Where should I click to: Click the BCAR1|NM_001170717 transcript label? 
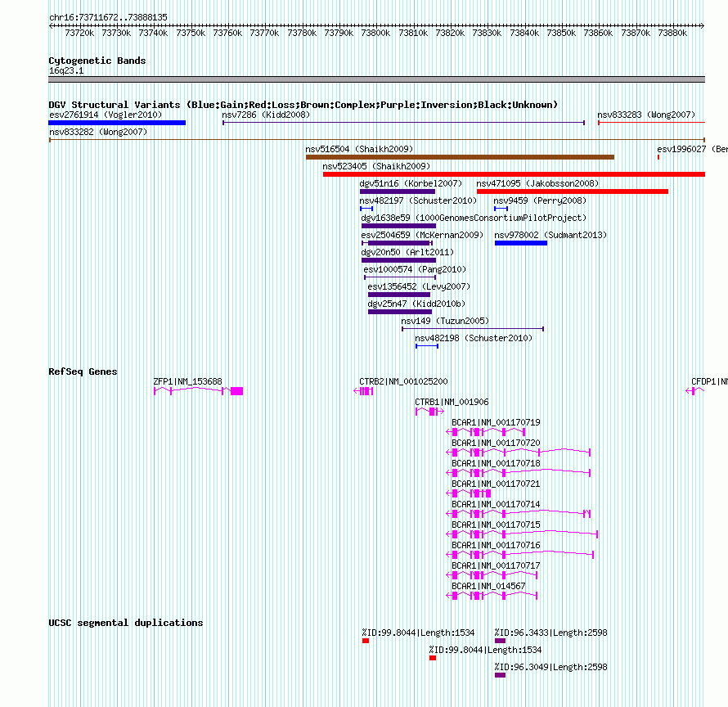[x=496, y=565]
